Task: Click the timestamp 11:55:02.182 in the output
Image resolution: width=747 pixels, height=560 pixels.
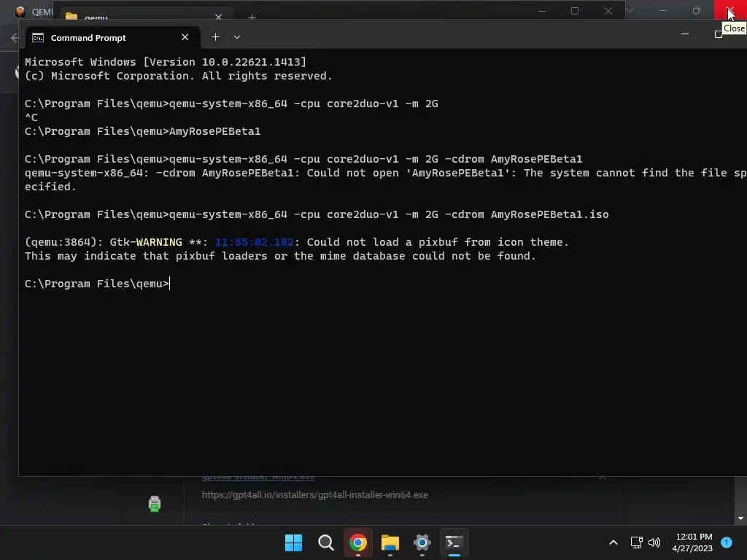Action: point(255,242)
